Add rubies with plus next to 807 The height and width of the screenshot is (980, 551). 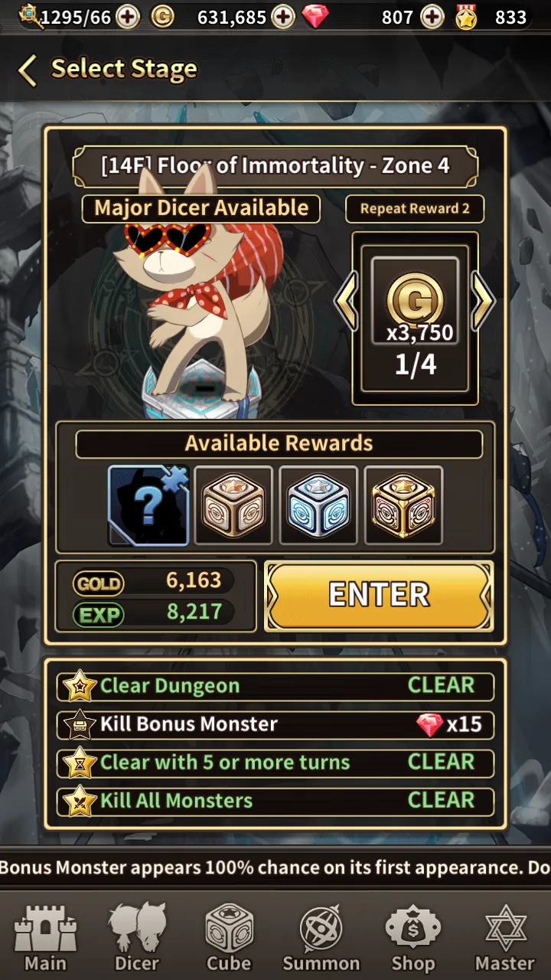(x=432, y=17)
